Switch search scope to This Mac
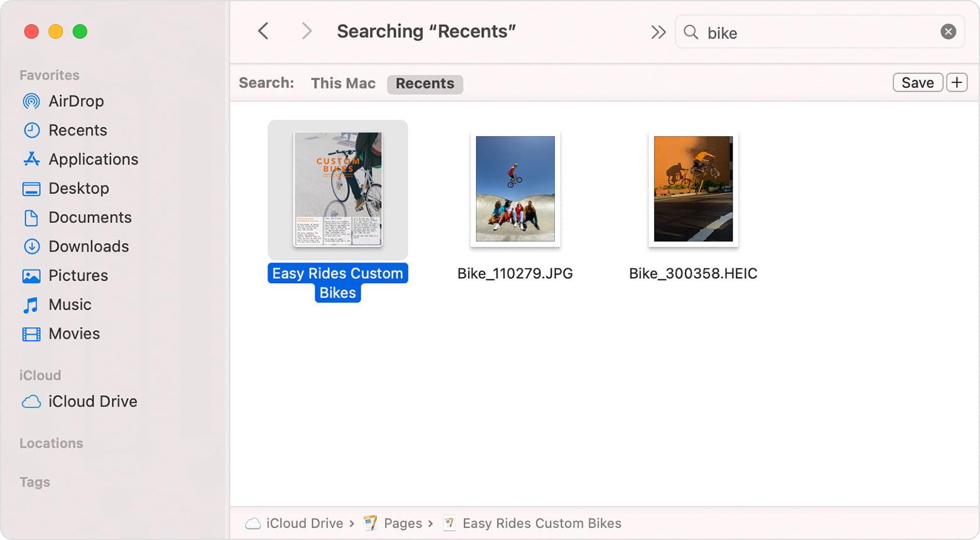Screen dimensions: 980x540 tap(343, 84)
